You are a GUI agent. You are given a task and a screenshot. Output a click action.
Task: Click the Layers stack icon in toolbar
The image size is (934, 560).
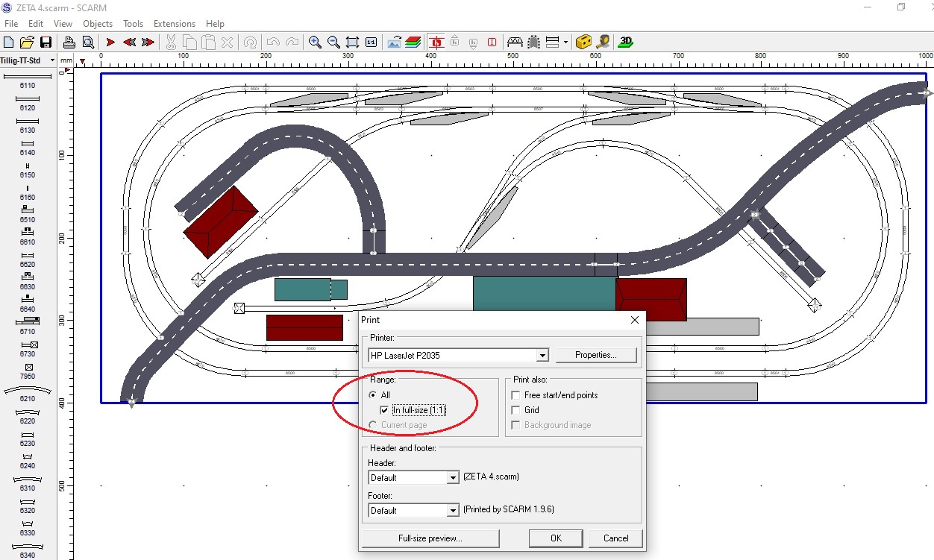click(x=413, y=43)
